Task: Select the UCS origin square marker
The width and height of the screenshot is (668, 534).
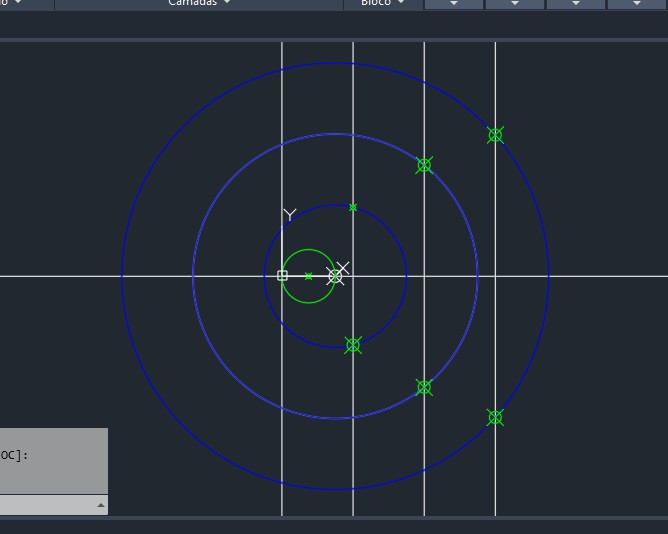Action: (x=282, y=276)
